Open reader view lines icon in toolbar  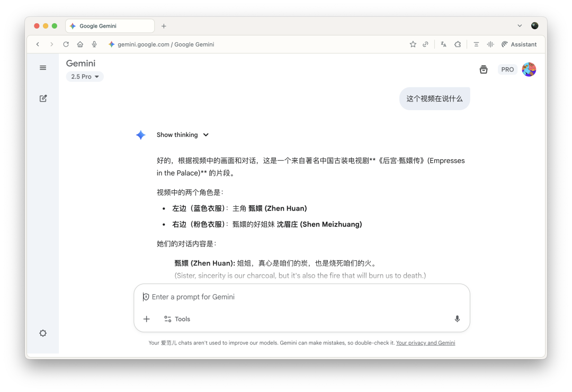(476, 44)
